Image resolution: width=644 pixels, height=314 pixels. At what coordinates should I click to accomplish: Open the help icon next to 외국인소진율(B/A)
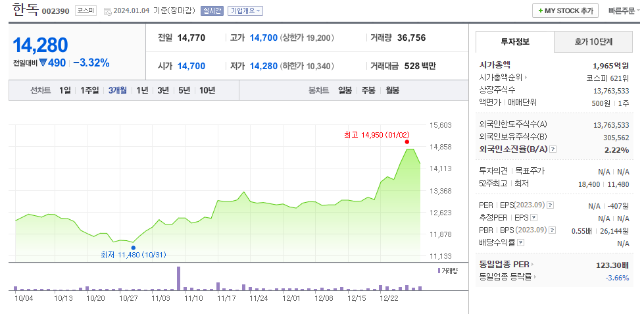pyautogui.click(x=553, y=149)
